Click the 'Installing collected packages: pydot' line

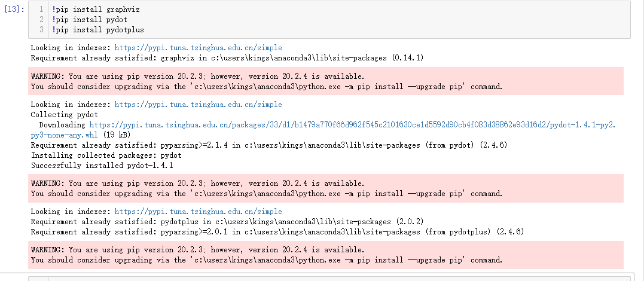pos(106,155)
